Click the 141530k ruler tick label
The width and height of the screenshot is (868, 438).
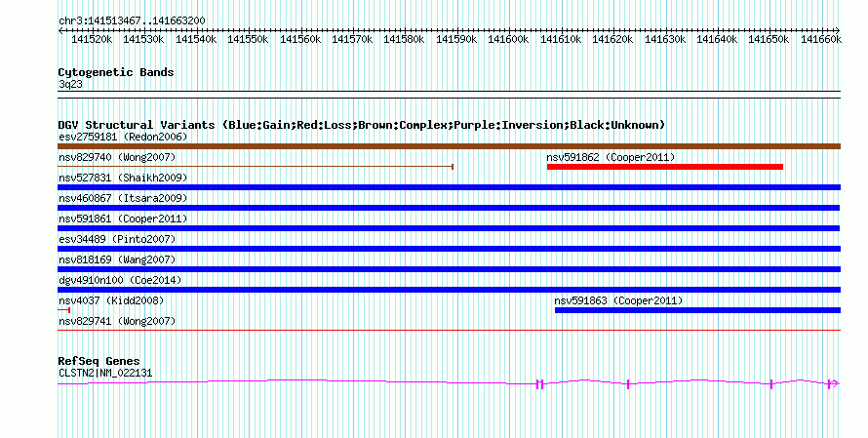click(x=143, y=39)
